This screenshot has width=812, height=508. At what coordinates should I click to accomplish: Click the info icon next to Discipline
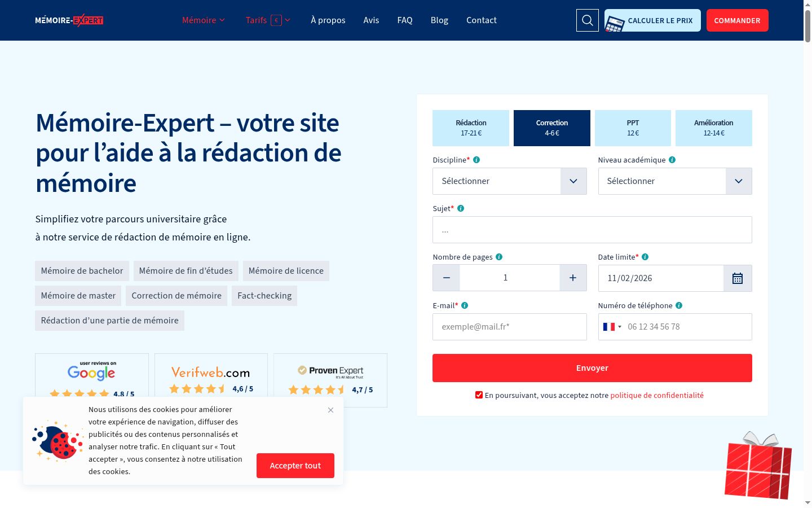pos(476,160)
